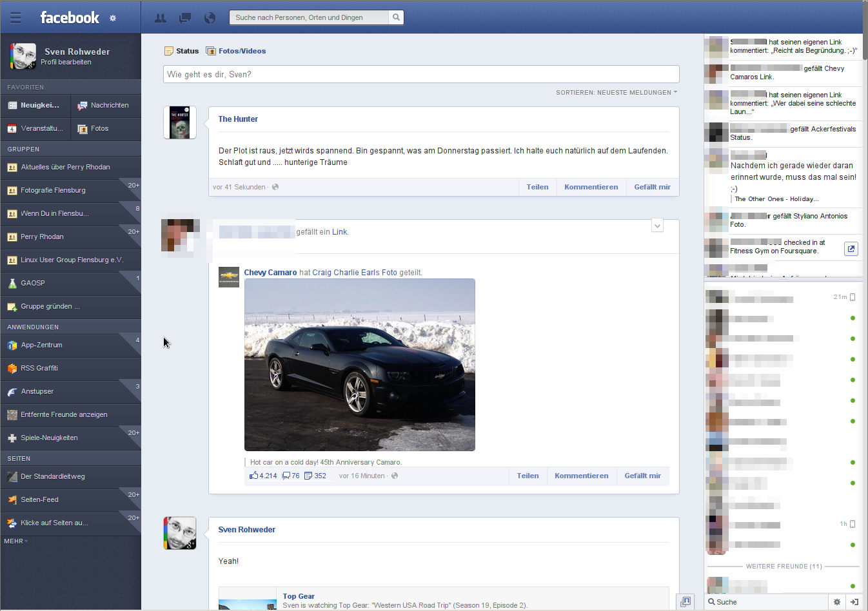Click Teilen on The Hunter post
Screen dimensions: 868x611
click(537, 187)
